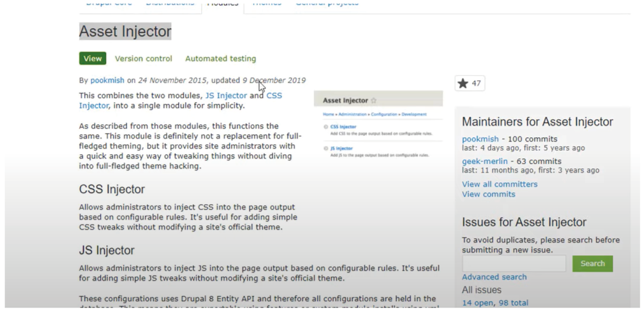Click Maintainers for Asset Injector heading
Screen dimensions: 644x310
point(537,122)
